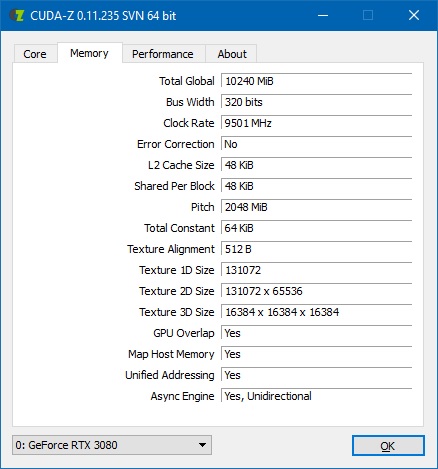Click the Texture 2D Size value 131072 x 65536
The height and width of the screenshot is (469, 438).
317,291
